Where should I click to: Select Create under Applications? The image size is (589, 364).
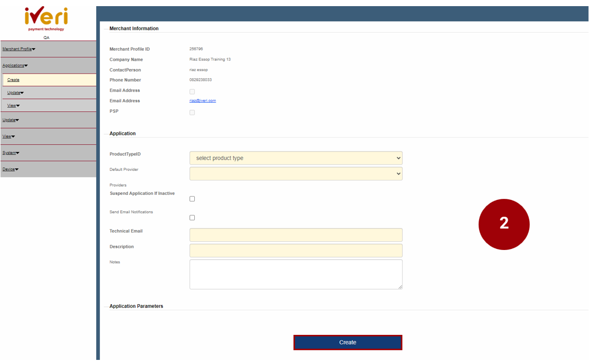pyautogui.click(x=13, y=80)
